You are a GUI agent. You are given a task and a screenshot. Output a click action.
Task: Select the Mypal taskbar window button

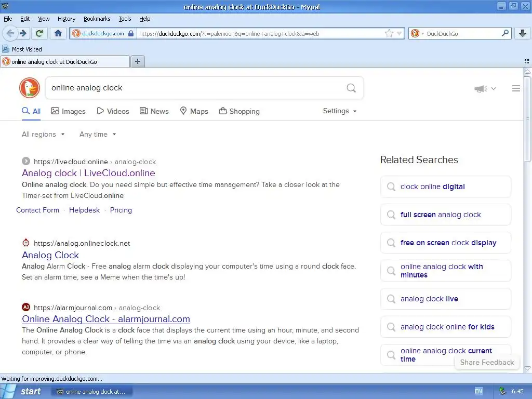pyautogui.click(x=91, y=392)
